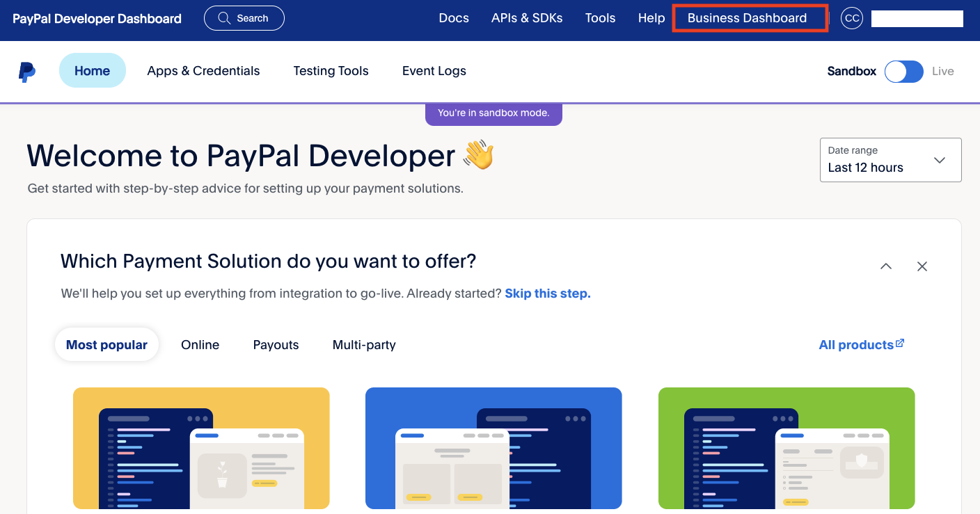Open the Date range dropdown
980x514 pixels.
click(890, 160)
